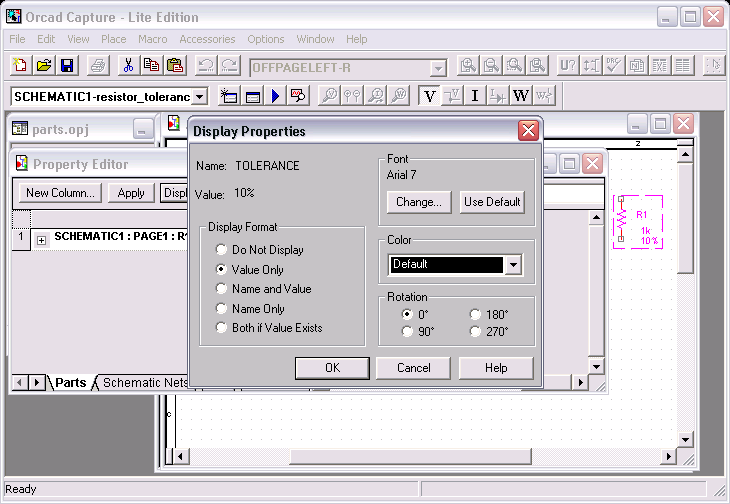The image size is (730, 504).
Task: Select Name and Value display format
Action: coord(264,289)
